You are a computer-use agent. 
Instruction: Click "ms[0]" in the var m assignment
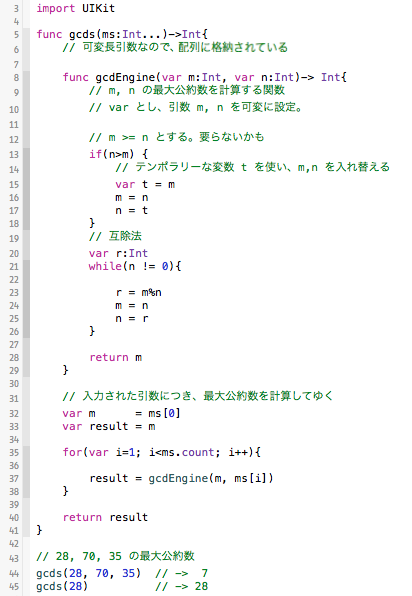164,413
